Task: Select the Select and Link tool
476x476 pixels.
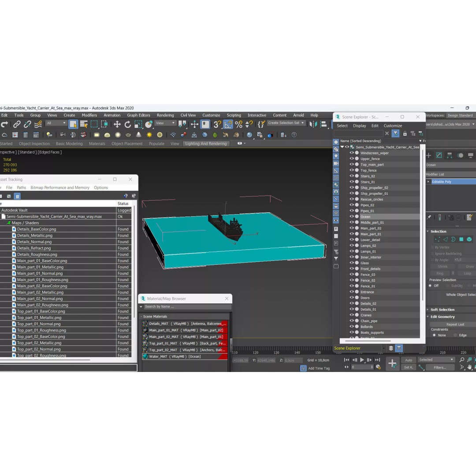Action: coord(17,124)
